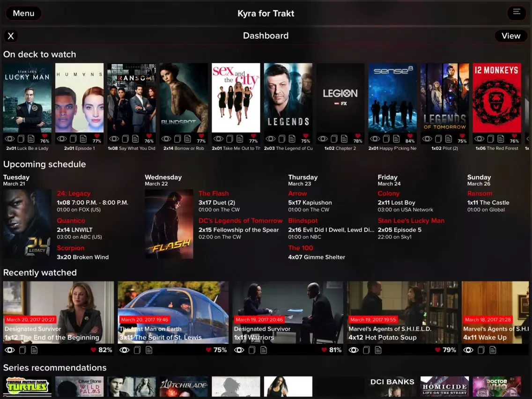Toggle watched eye for 4x11 Wake Up
Screen dimensions: 532x399
coord(468,350)
